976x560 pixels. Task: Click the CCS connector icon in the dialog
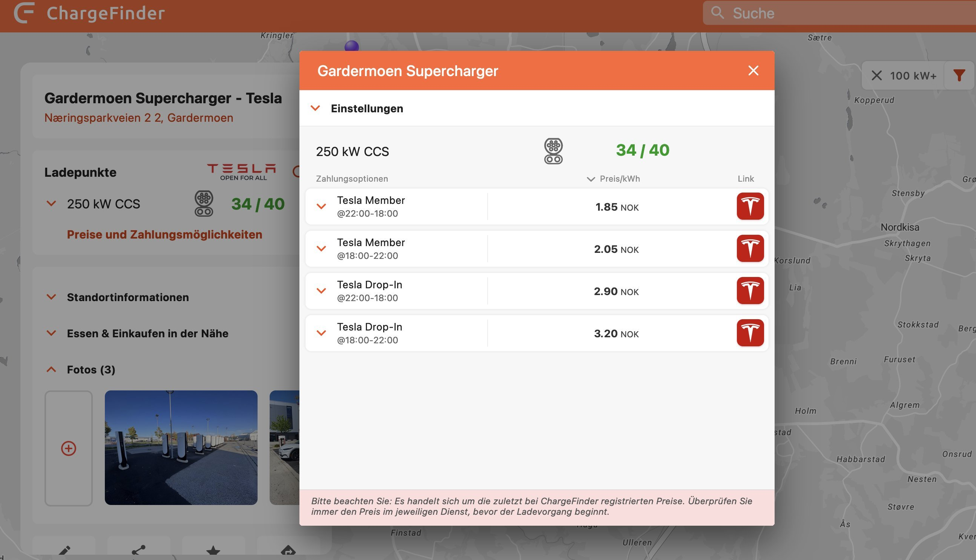(x=553, y=151)
